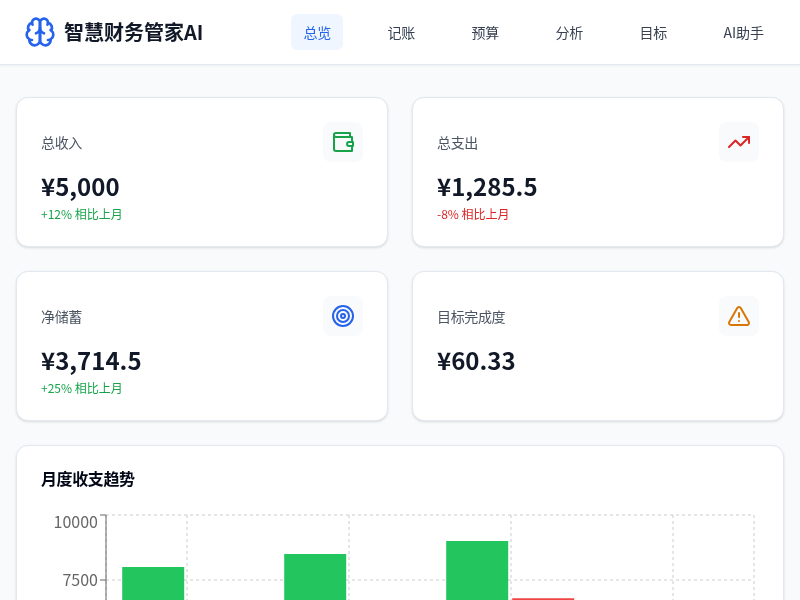This screenshot has height=600, width=800.
Task: Click the green wallet icon in 总收入 card
Action: tap(343, 142)
